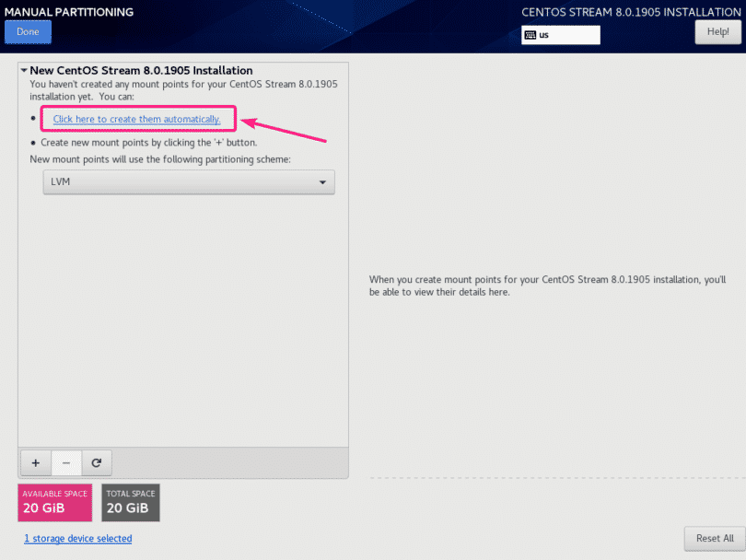Click the gray Total Space 20 GiB badge
The width and height of the screenshot is (746, 560).
click(x=130, y=502)
